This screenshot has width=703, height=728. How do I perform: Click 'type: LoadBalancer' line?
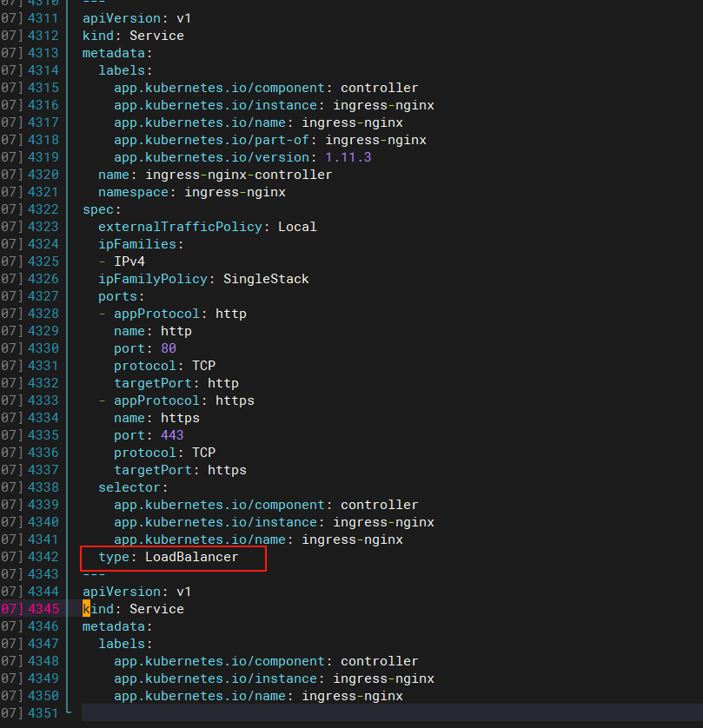[x=168, y=557]
